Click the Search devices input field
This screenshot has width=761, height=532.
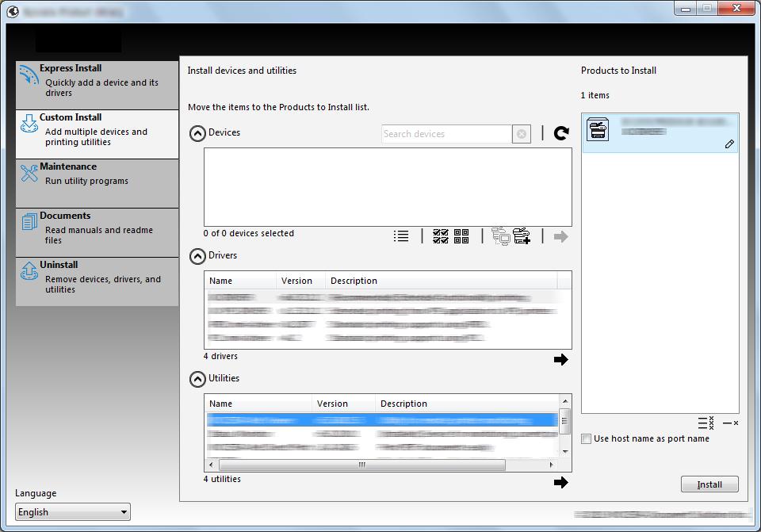pos(446,134)
